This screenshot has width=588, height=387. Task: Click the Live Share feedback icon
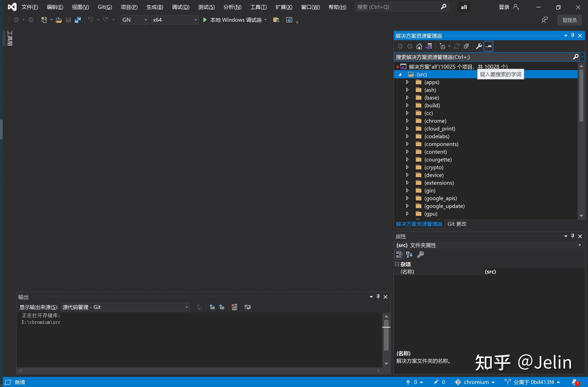(x=545, y=20)
